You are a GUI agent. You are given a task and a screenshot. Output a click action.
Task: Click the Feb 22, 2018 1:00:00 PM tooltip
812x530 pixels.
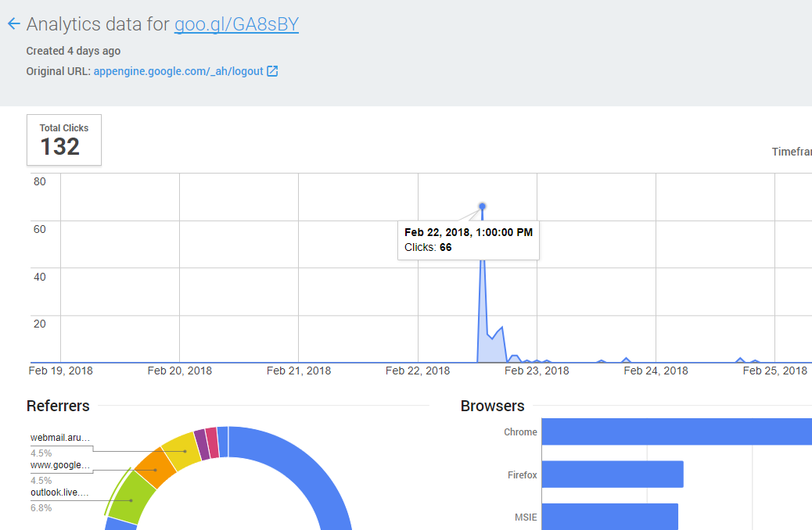(468, 240)
